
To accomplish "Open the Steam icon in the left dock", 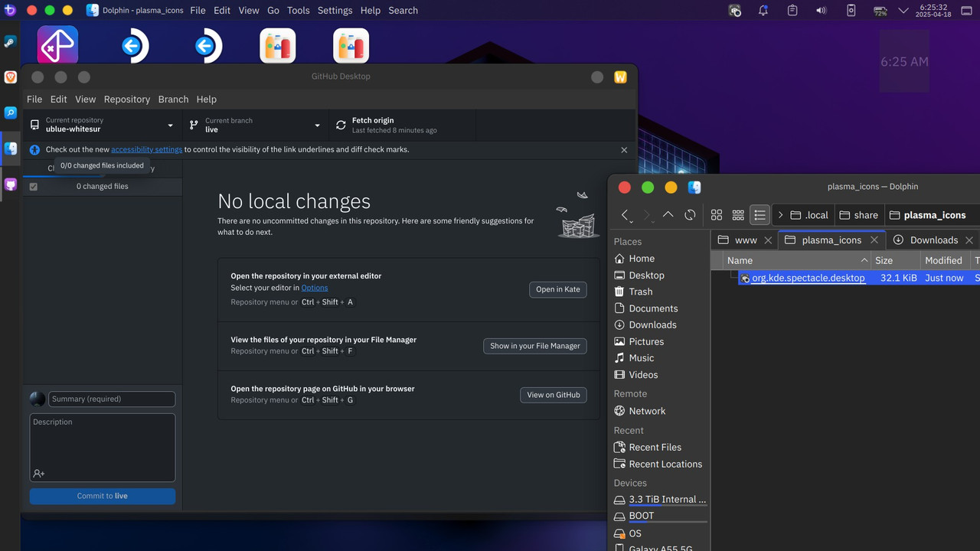I will click(10, 42).
